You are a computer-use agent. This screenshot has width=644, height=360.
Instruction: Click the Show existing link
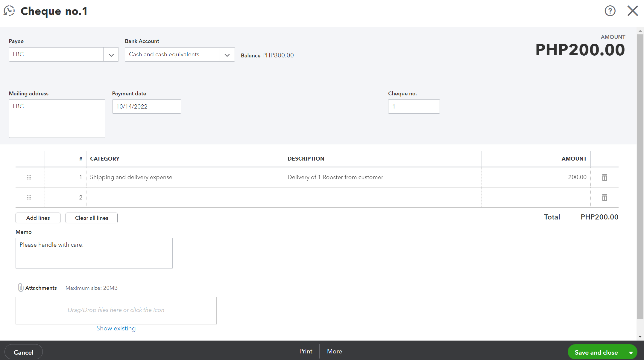pyautogui.click(x=116, y=328)
